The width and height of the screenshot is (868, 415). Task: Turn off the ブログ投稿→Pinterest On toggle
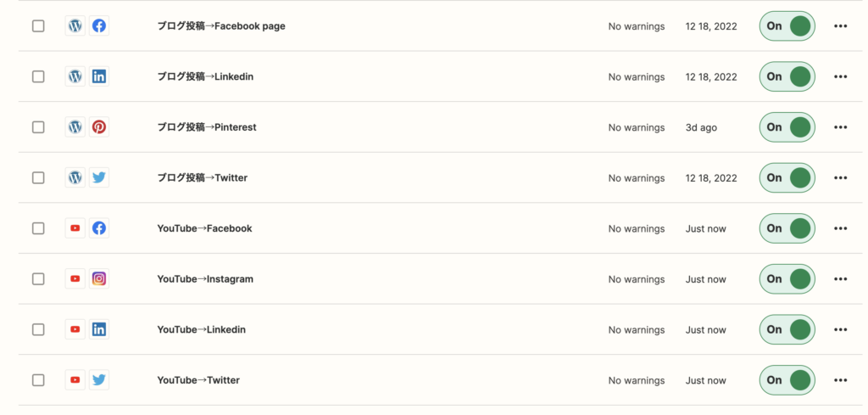click(787, 127)
